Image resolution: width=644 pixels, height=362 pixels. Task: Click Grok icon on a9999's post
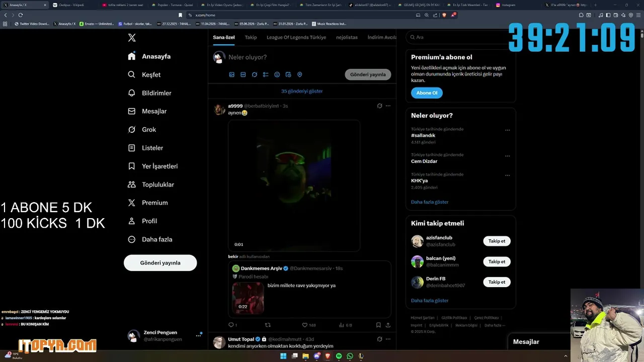tap(379, 106)
